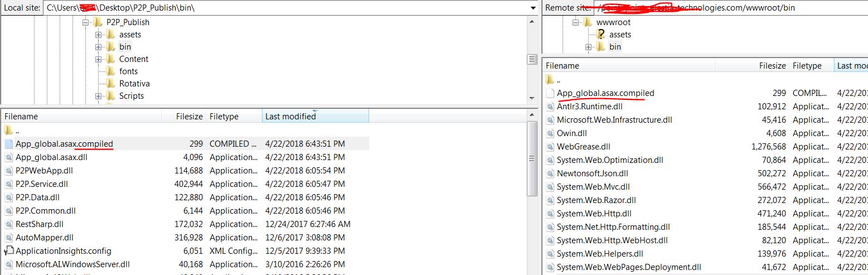Select P2P_Publish folder in local tree
Screen dimensions: 868x275
[128, 22]
